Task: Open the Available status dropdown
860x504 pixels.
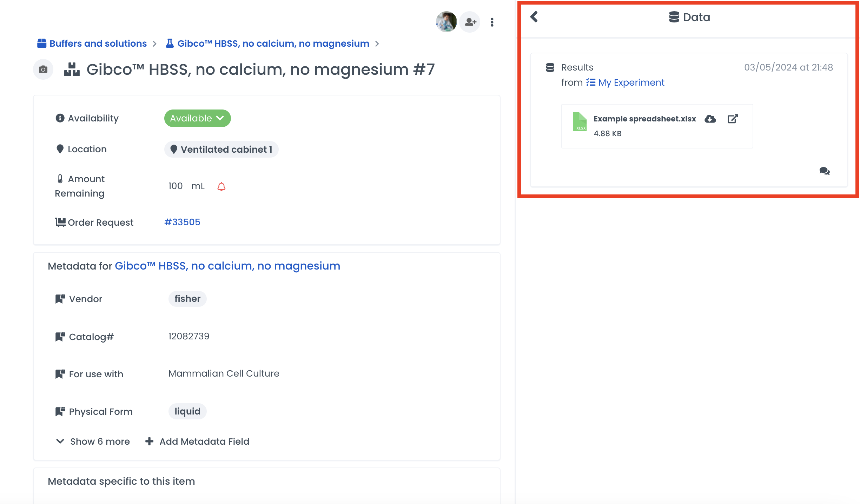Action: (x=197, y=118)
